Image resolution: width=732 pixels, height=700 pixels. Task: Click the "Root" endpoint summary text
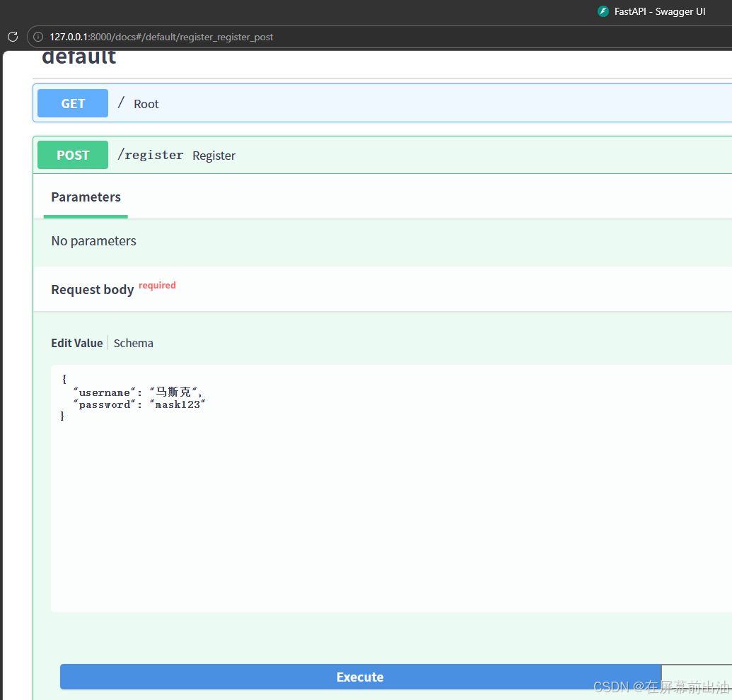click(146, 104)
